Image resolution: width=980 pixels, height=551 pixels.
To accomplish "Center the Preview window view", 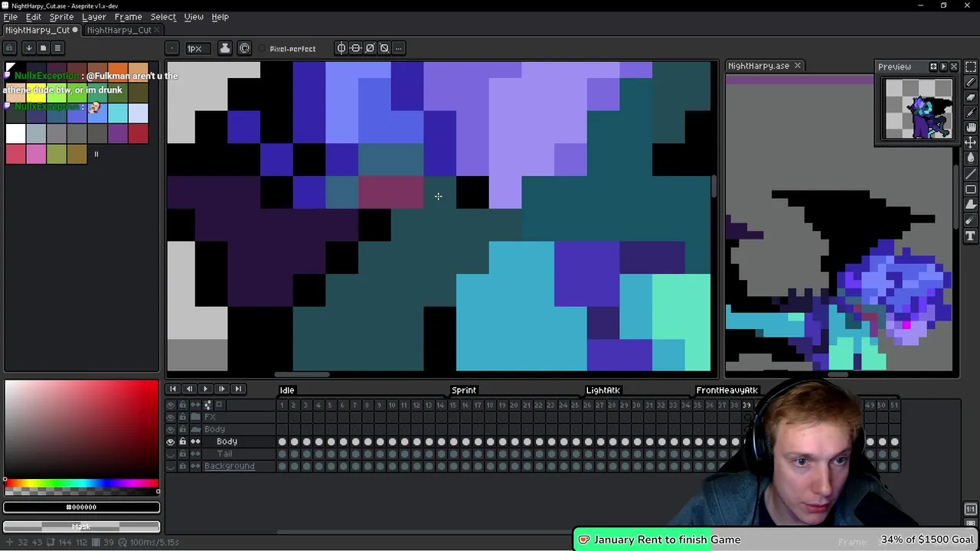I will click(x=933, y=67).
